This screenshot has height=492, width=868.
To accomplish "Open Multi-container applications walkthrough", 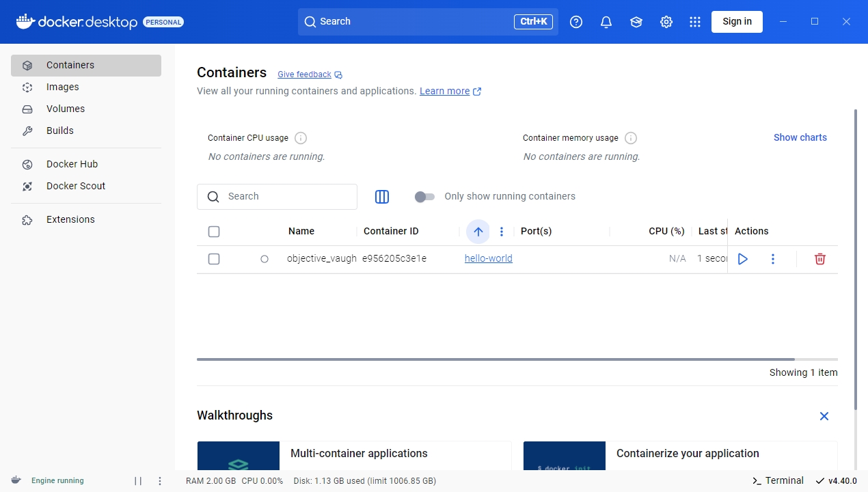I will coord(354,455).
